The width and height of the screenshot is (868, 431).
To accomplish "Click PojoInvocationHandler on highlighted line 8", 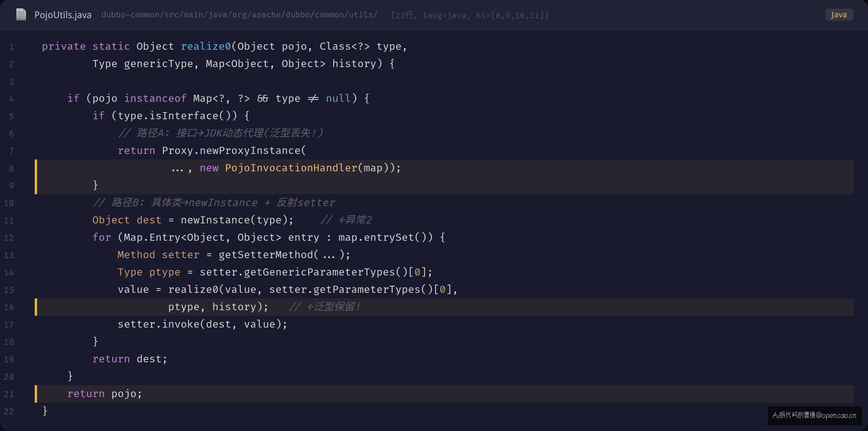I will [291, 168].
